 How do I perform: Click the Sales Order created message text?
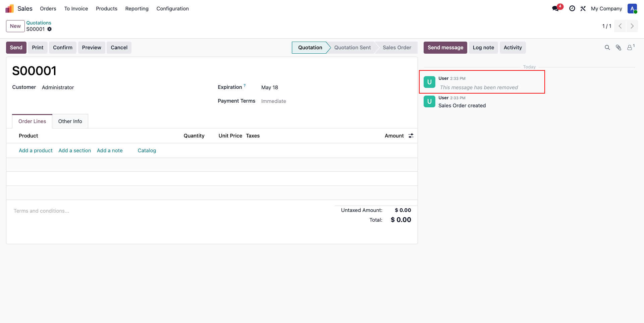tap(462, 106)
